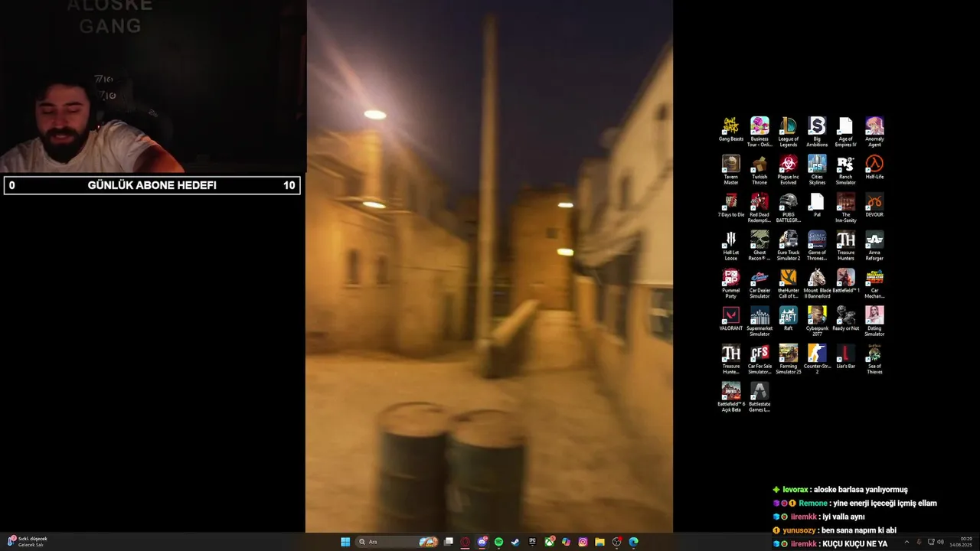Select the Liar's Bar icon

coord(845,357)
